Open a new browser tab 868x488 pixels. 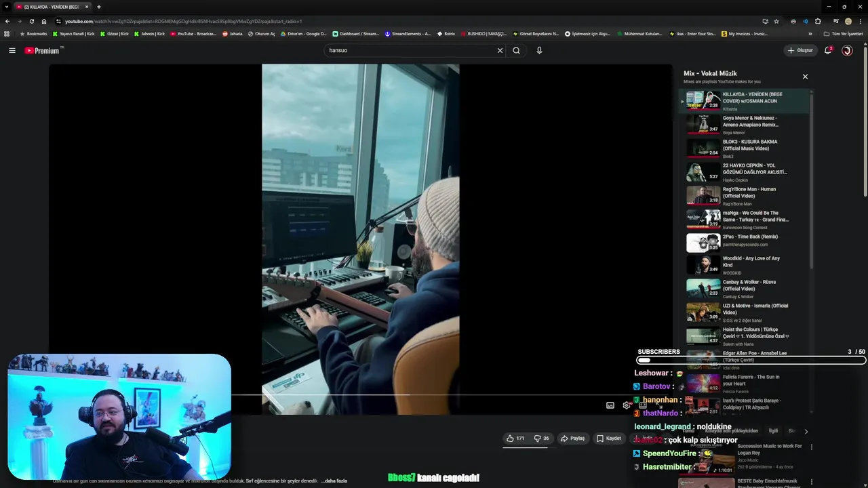(x=99, y=7)
